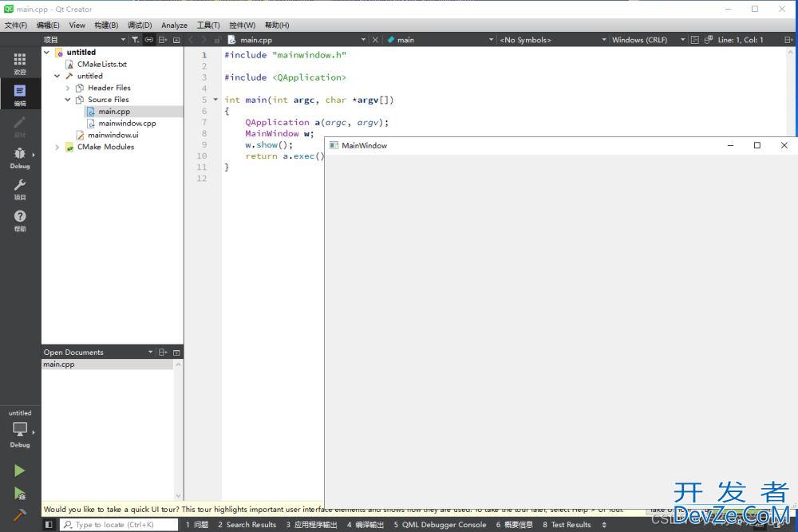The image size is (798, 532).
Task: Toggle the left sidebar visibility button
Action: (x=49, y=524)
